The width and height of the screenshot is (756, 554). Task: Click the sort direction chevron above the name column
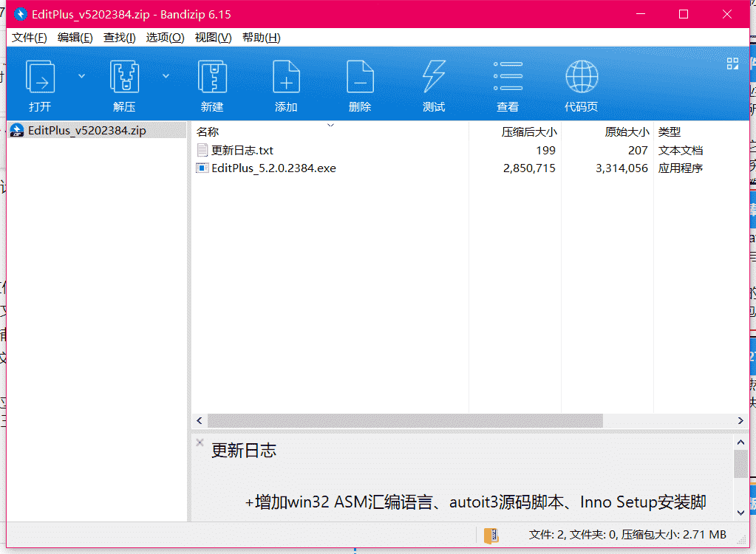click(331, 126)
